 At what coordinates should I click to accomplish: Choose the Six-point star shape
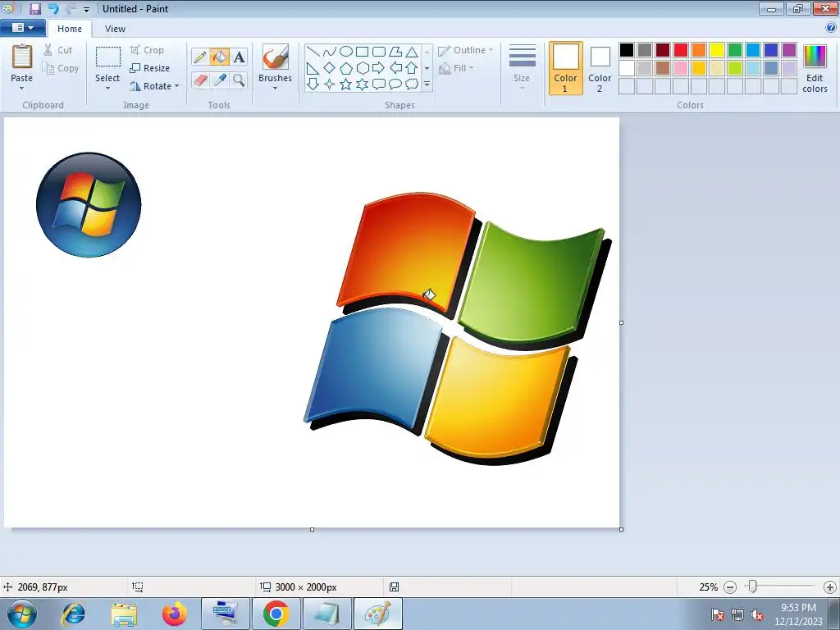[363, 84]
